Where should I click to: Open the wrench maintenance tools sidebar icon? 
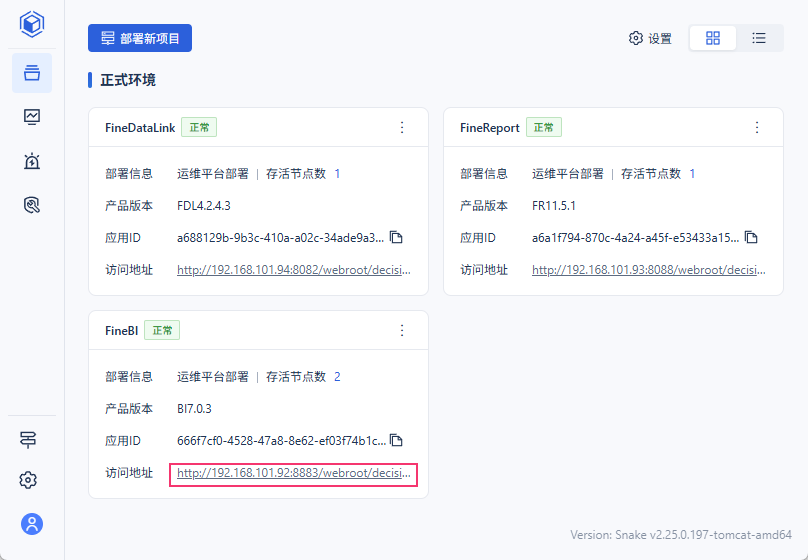(32, 205)
